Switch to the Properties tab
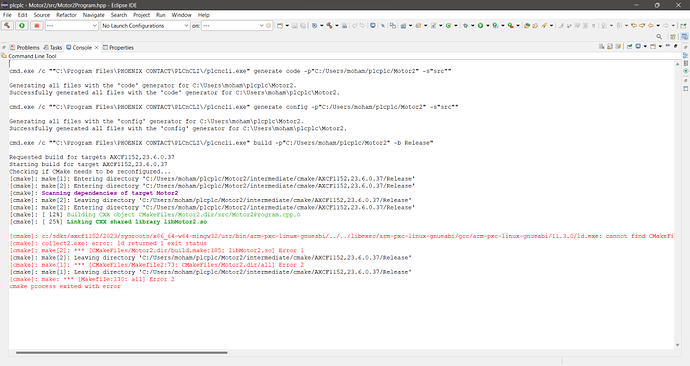This screenshot has height=366, width=690. pos(118,47)
